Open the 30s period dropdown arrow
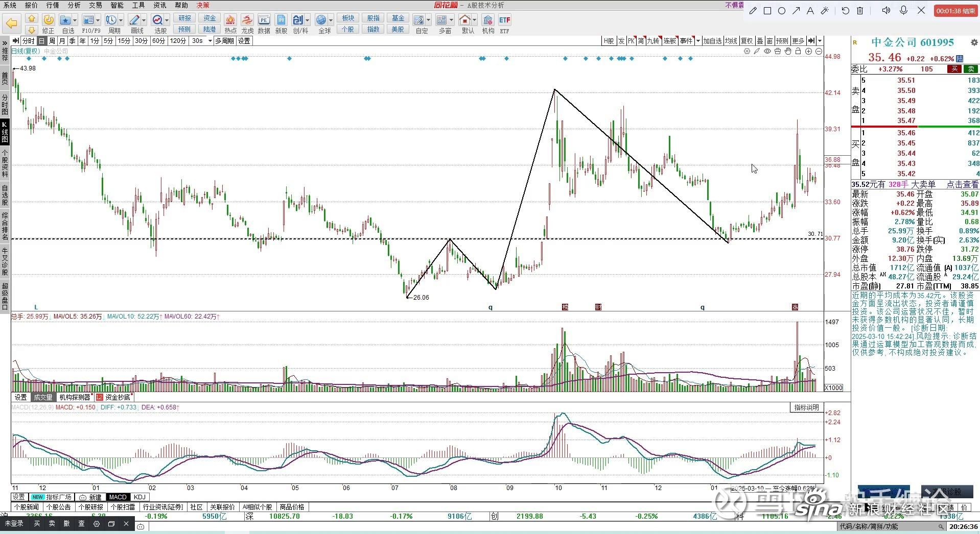Viewport: 980px width, 534px height. (210, 41)
